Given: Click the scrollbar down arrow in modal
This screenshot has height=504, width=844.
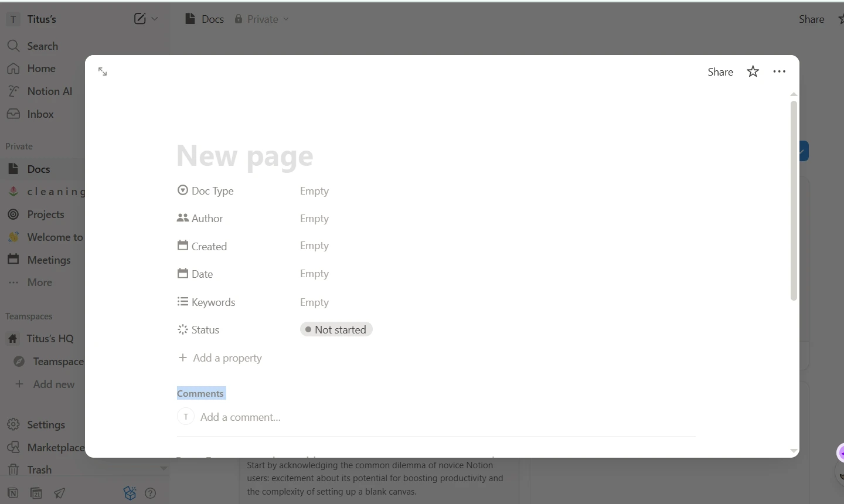Looking at the screenshot, I should [x=794, y=451].
